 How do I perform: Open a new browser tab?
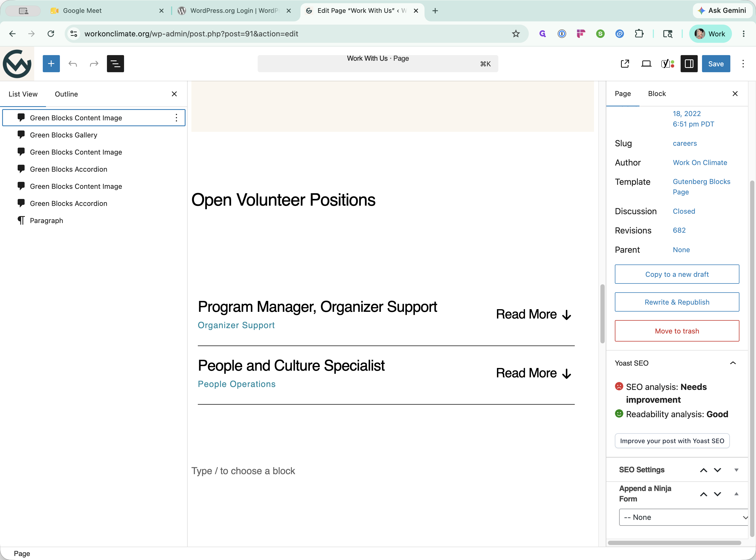(435, 10)
